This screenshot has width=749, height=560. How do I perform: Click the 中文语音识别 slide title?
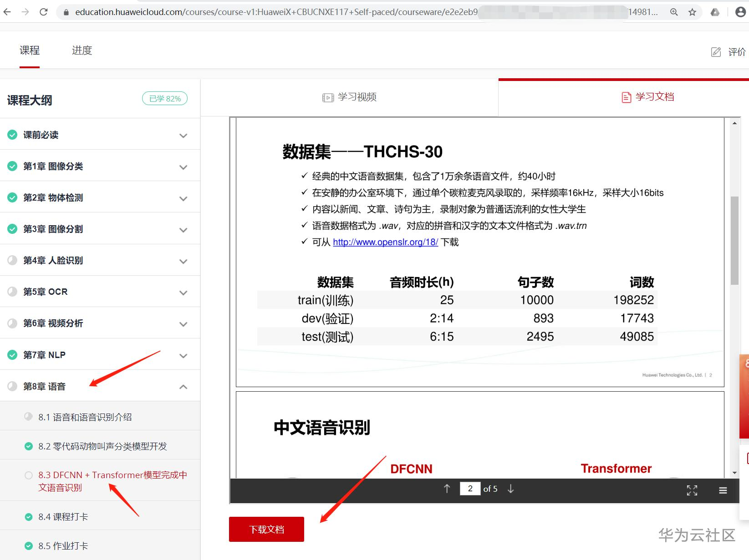pyautogui.click(x=322, y=428)
